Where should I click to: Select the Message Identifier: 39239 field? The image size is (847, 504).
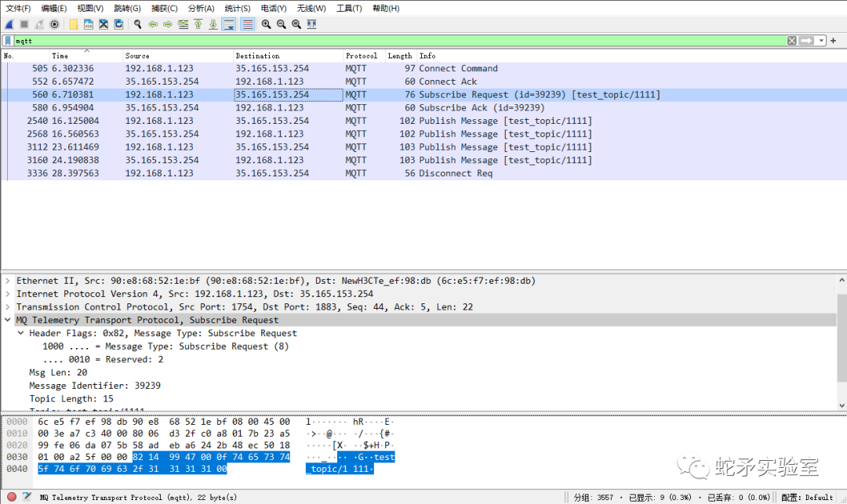pyautogui.click(x=95, y=386)
